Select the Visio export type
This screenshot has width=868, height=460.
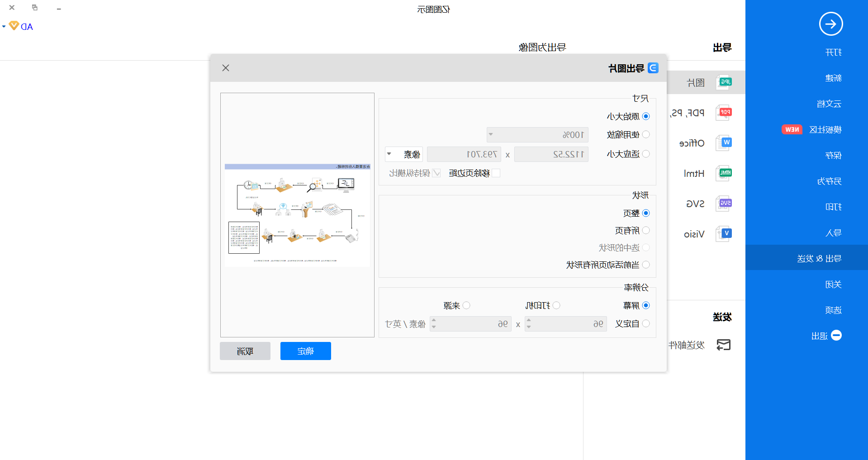(x=694, y=234)
